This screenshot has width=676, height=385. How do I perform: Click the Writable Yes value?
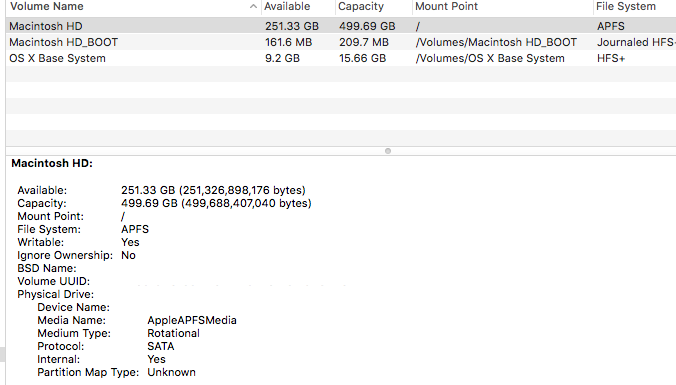[x=130, y=242]
